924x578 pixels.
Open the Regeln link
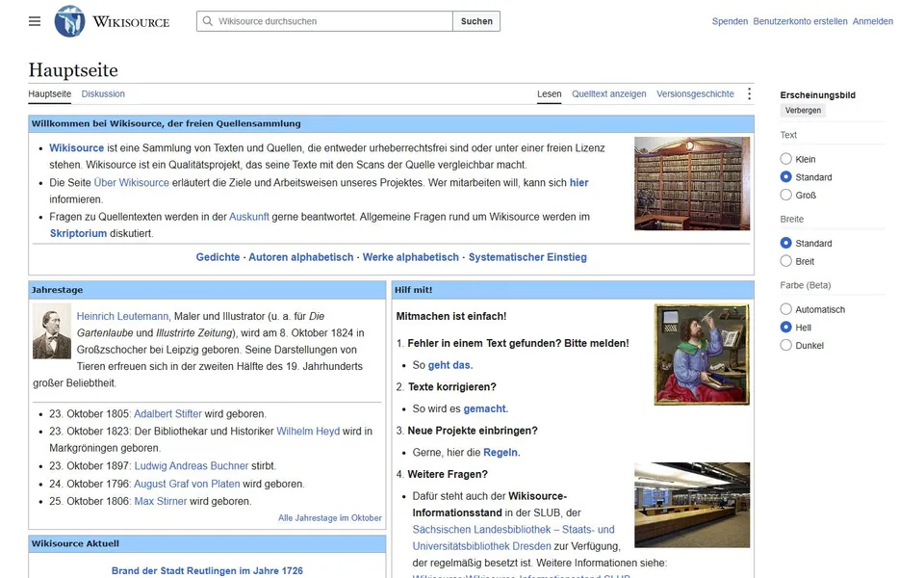point(500,453)
